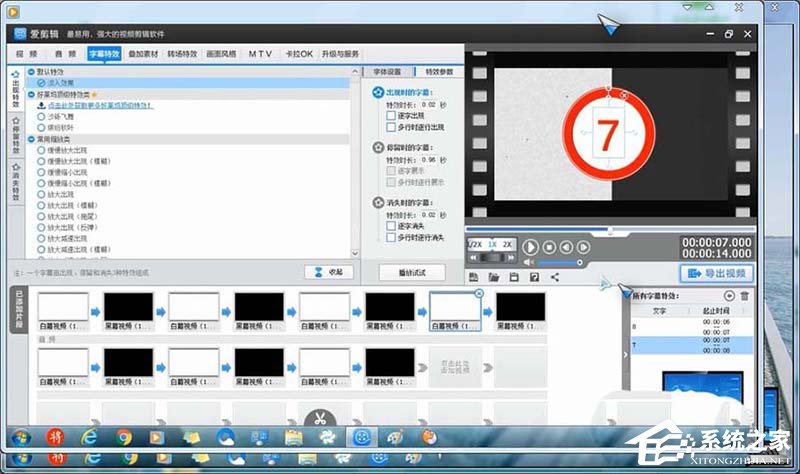Open the 叠加素材 tab
800x474 pixels.
143,54
